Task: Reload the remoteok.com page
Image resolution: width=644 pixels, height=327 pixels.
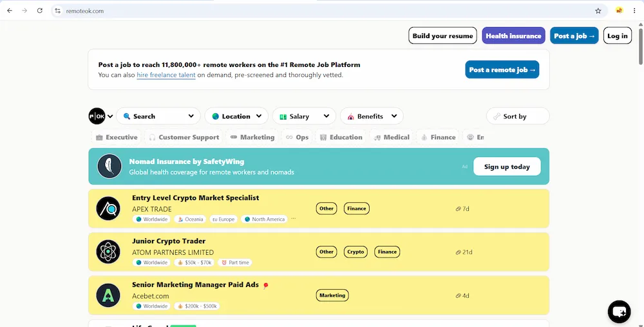Action: (x=39, y=11)
